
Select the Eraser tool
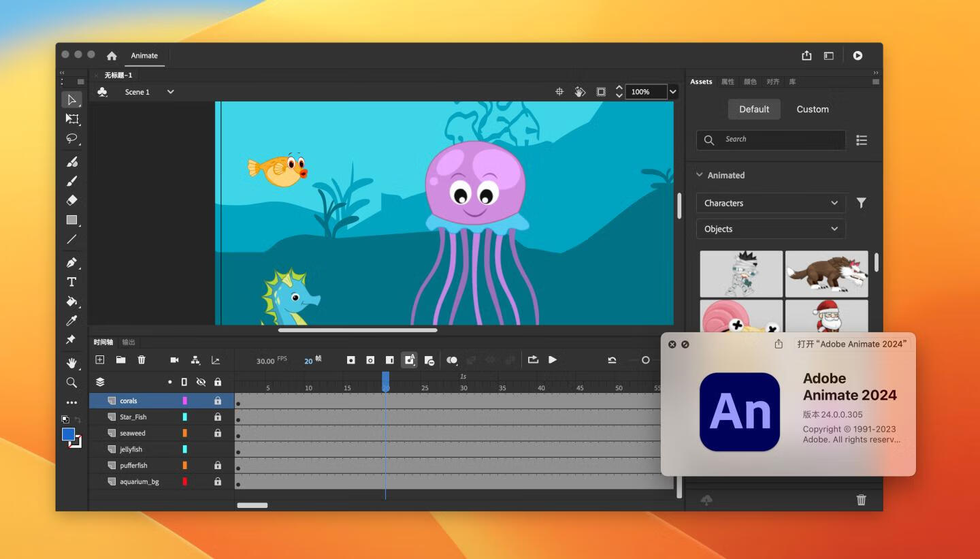point(71,200)
